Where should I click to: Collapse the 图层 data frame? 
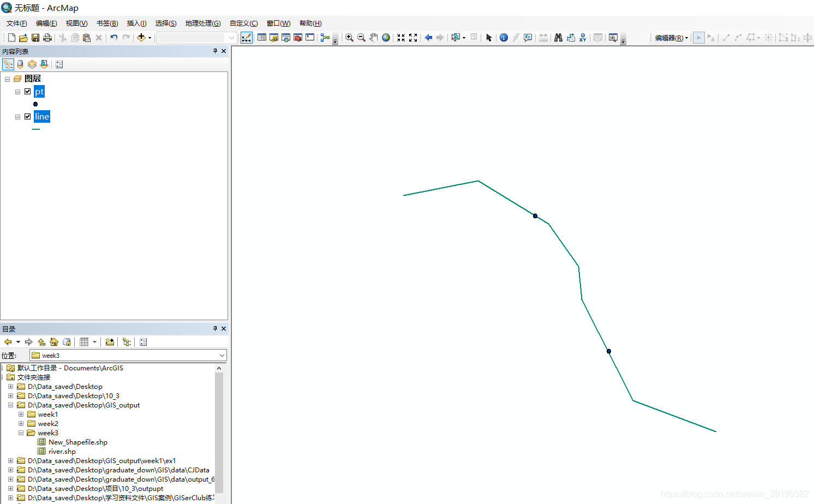coord(8,79)
